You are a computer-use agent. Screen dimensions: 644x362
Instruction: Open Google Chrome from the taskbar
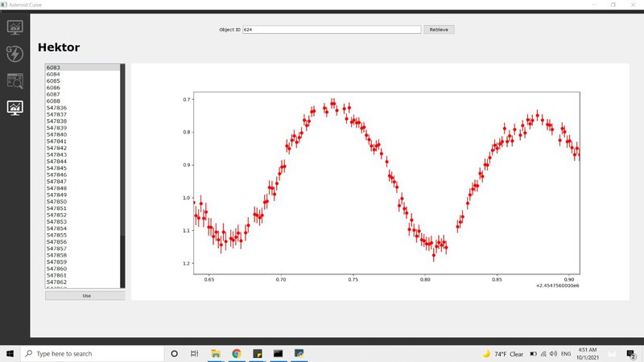(x=236, y=353)
